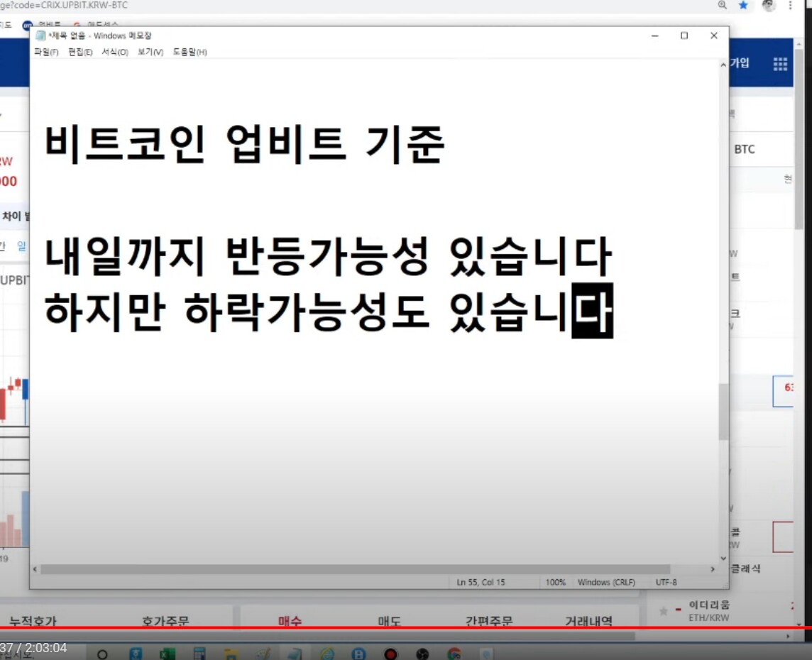
Task: Select the 간편주문 tab on Upbit
Action: pos(489,620)
